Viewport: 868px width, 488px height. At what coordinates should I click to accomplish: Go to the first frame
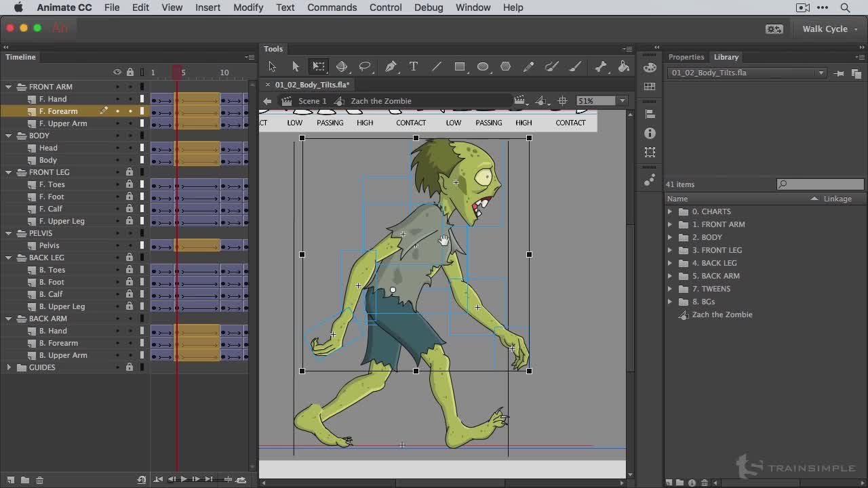point(159,479)
